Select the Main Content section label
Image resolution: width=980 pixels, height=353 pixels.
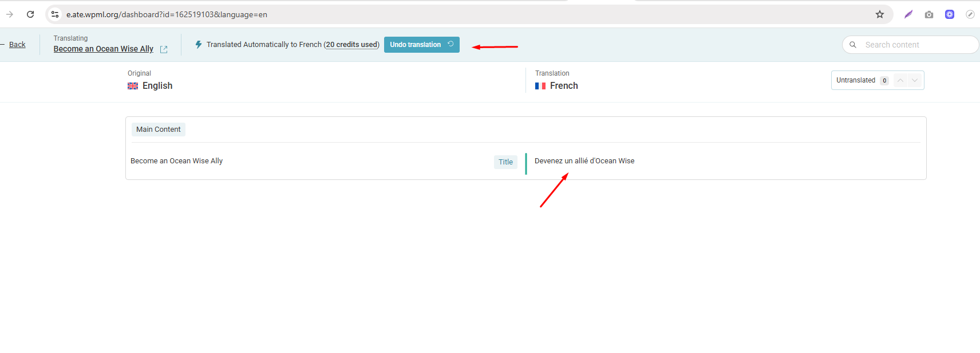coord(159,130)
